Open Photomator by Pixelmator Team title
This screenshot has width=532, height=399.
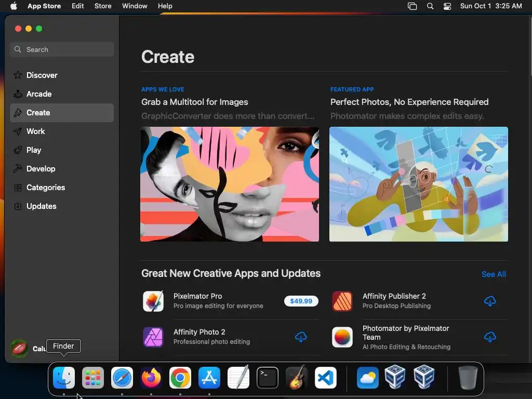[406, 333]
